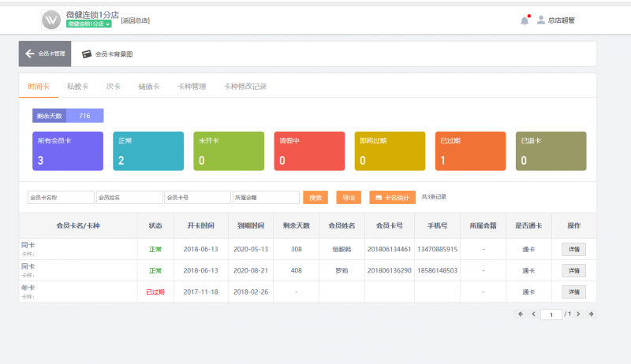Switch to the 私教卡 tab
This screenshot has height=364, width=631.
[77, 86]
